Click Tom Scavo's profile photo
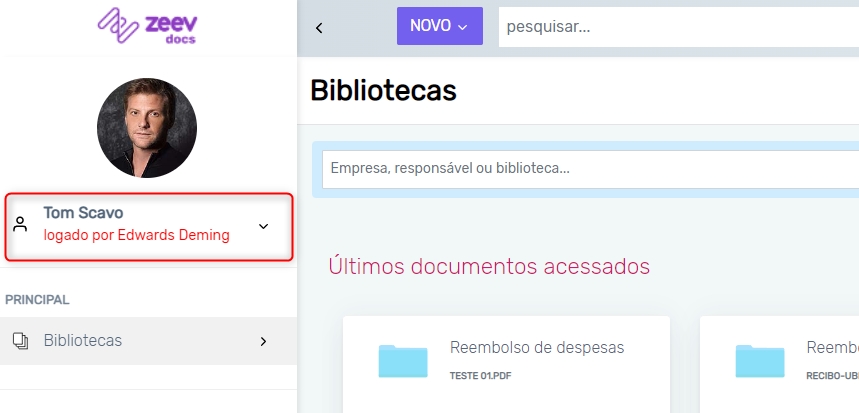 point(147,128)
